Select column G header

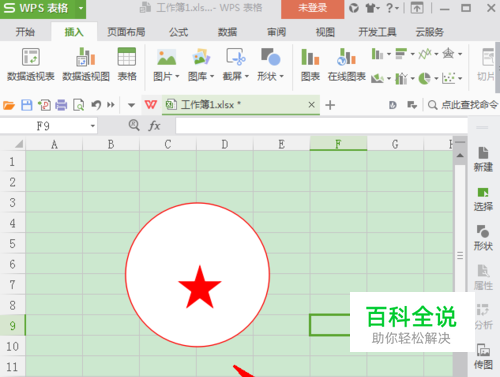(395, 144)
